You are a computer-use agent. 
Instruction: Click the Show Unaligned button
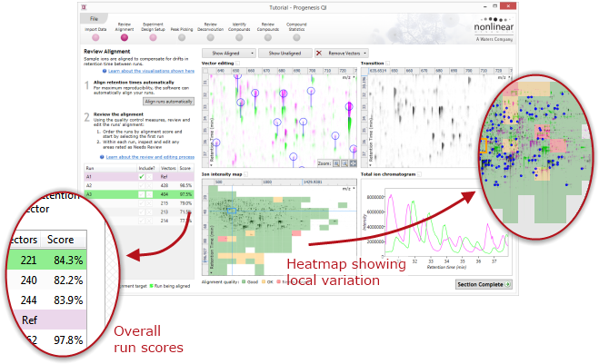285,53
